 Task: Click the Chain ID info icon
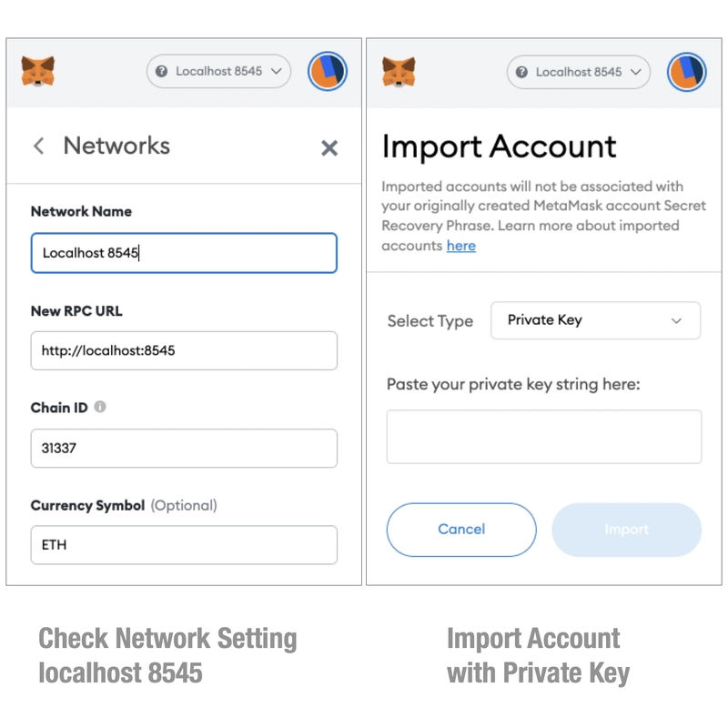click(100, 407)
